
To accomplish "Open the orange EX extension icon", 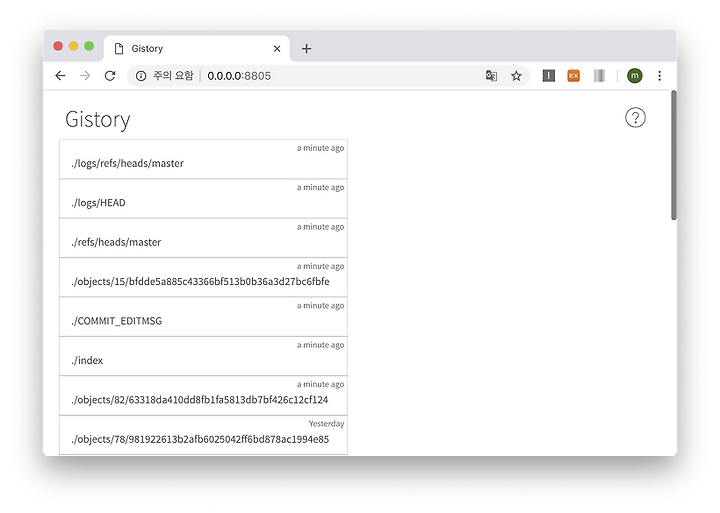I will [574, 76].
